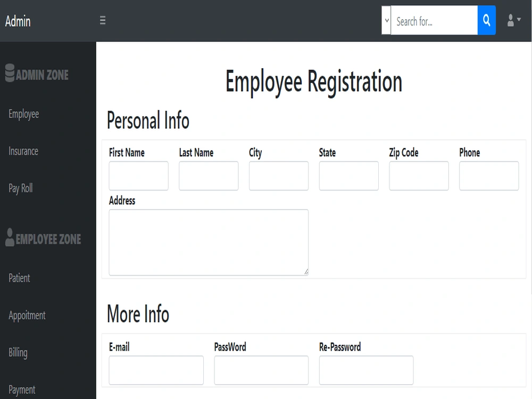Focus the First Name input field

click(138, 176)
